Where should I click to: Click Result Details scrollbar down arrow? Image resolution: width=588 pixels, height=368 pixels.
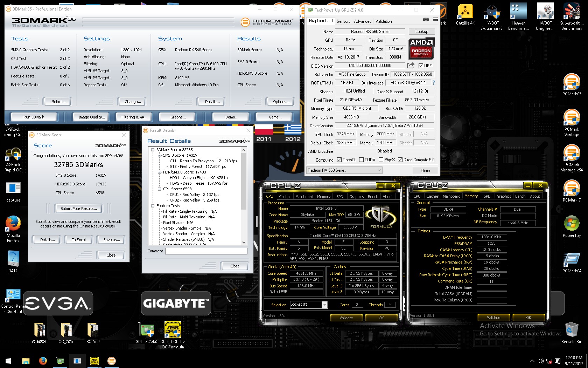pyautogui.click(x=244, y=242)
